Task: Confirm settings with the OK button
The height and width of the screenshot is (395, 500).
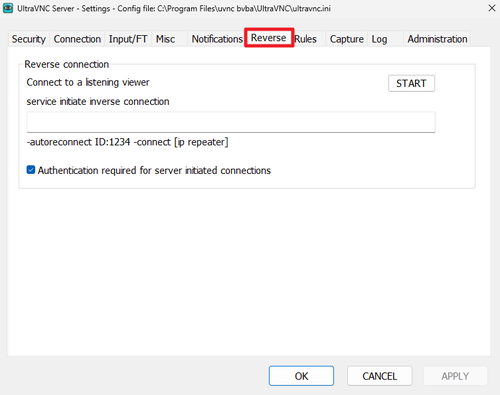Action: click(x=301, y=376)
